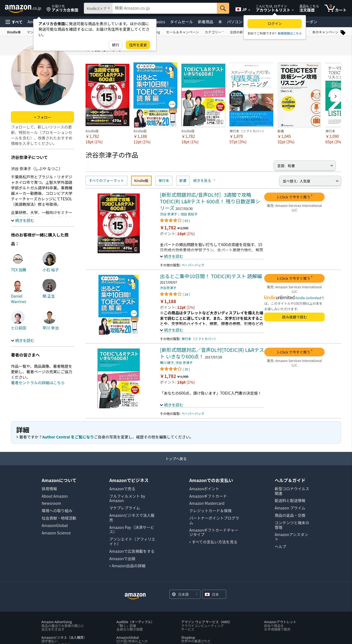This screenshot has width=352, height=644.
Task: Click star rating of いきなり600点 book (30)
Action: click(x=171, y=369)
